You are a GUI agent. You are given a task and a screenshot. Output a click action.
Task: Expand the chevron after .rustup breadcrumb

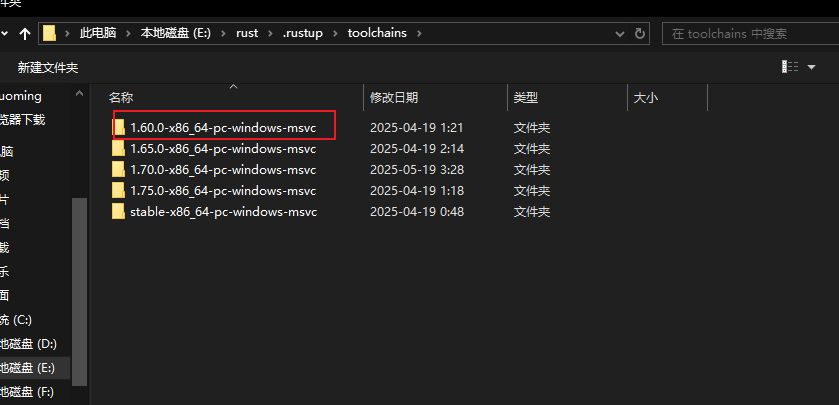[x=335, y=33]
